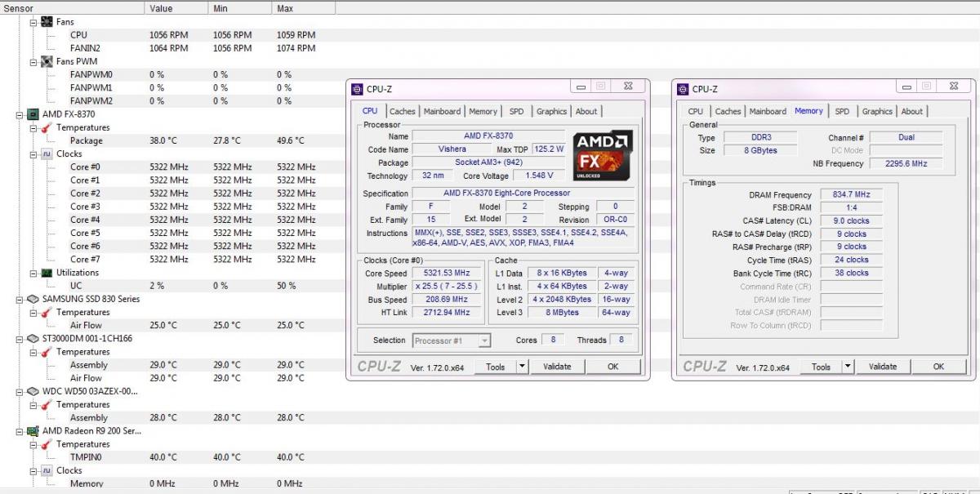
Task: Click the Max column header
Action: (x=304, y=7)
